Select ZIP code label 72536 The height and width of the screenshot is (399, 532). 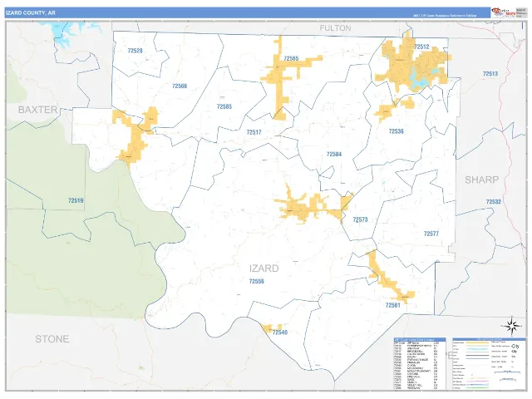[x=396, y=131]
